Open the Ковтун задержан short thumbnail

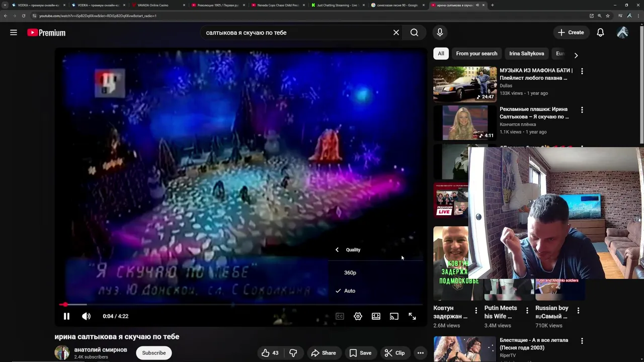(x=451, y=263)
